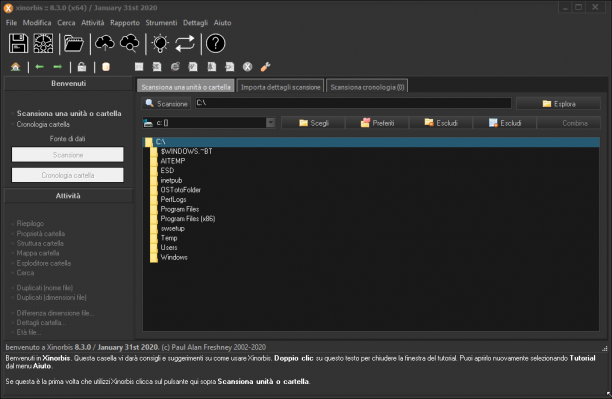Open the Strumenti menu
Image resolution: width=612 pixels, height=399 pixels.
(161, 23)
